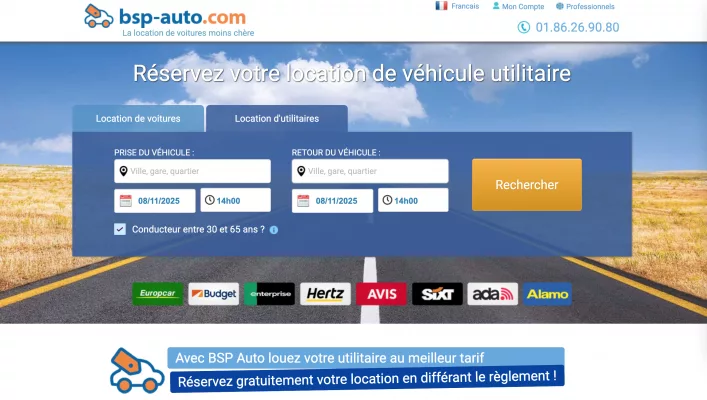
Task: Click the AVIS logo
Action: [381, 294]
